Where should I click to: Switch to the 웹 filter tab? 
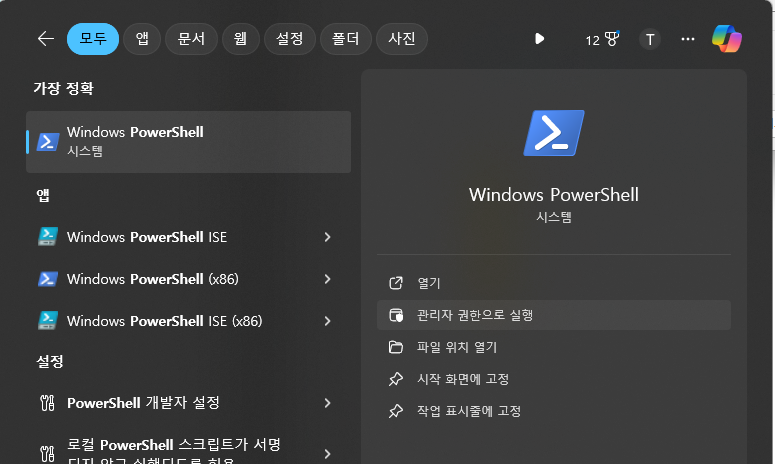241,39
